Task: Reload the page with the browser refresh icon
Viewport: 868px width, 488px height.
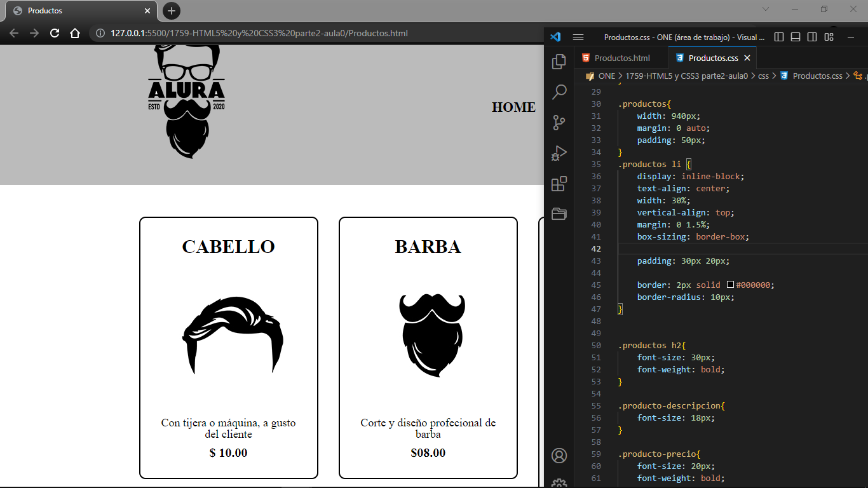Action: click(x=55, y=34)
